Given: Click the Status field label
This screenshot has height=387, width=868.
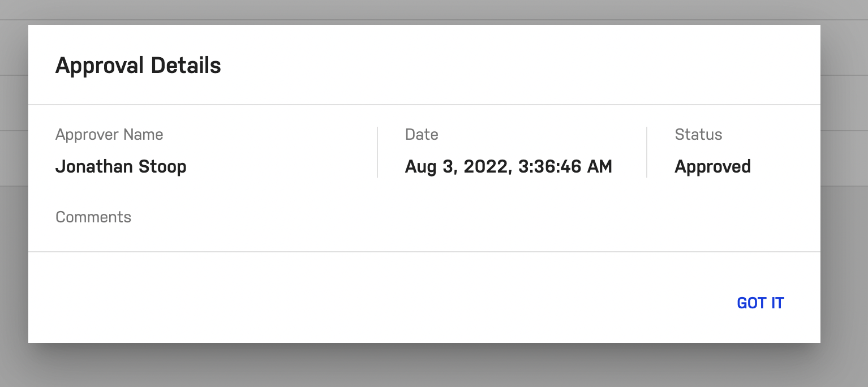Looking at the screenshot, I should [x=698, y=135].
